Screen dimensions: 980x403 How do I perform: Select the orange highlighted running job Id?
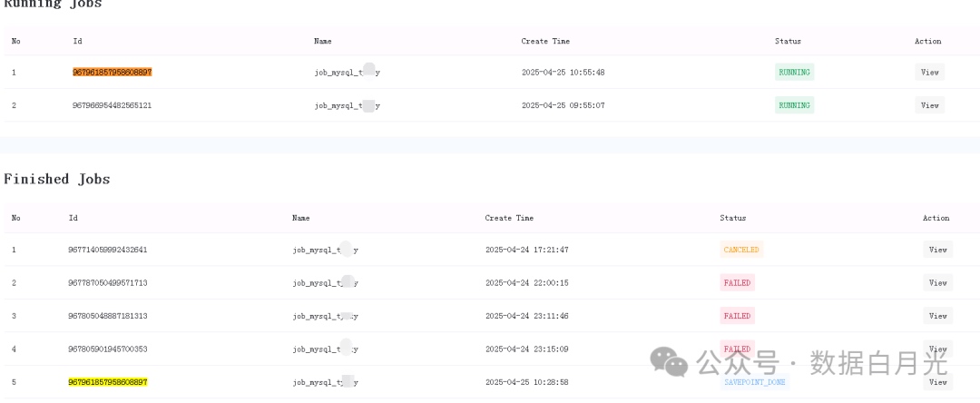[x=113, y=72]
